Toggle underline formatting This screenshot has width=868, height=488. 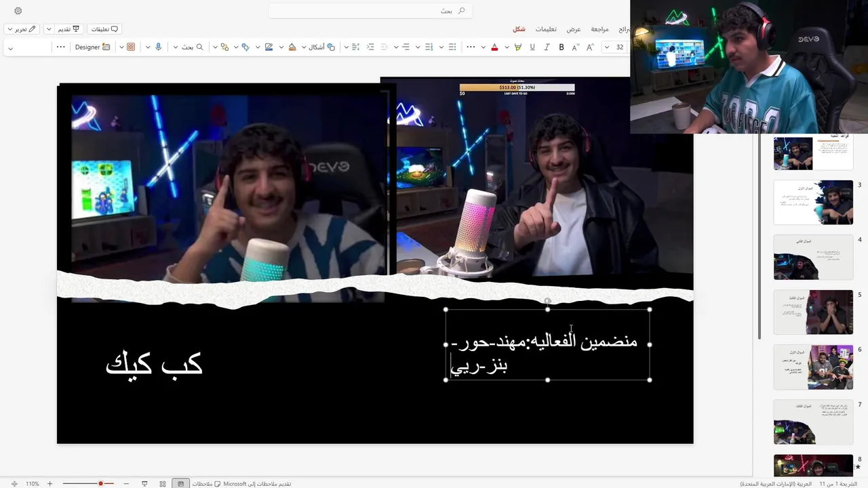point(532,47)
